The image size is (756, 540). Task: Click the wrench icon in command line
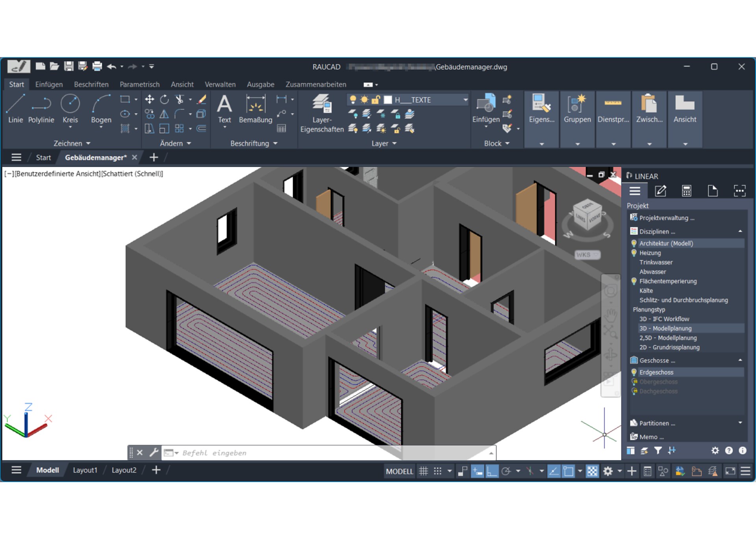154,453
